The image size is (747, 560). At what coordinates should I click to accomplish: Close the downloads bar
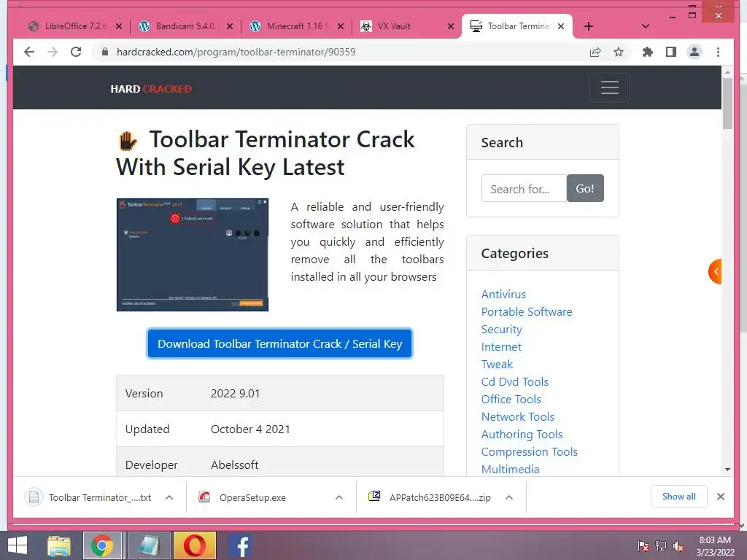[x=721, y=497]
